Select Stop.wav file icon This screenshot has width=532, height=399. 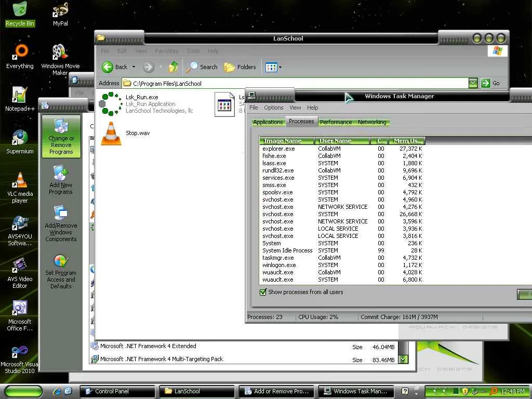coord(111,133)
